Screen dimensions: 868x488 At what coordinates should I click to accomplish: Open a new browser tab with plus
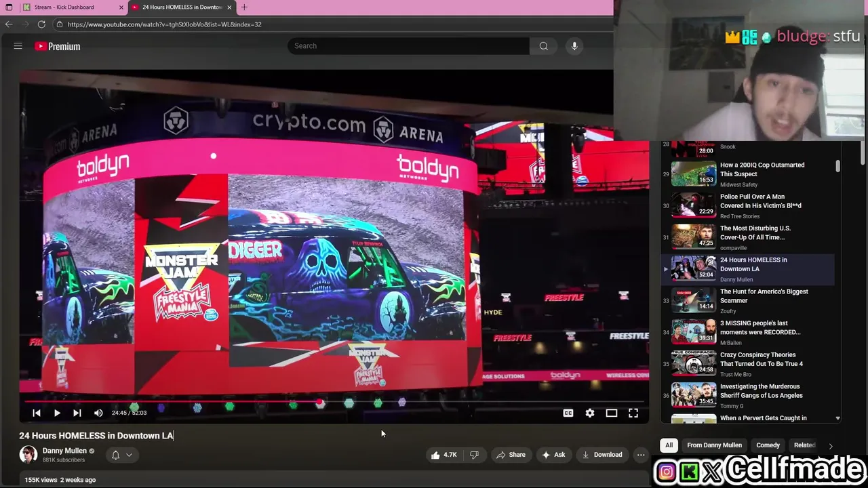point(244,7)
